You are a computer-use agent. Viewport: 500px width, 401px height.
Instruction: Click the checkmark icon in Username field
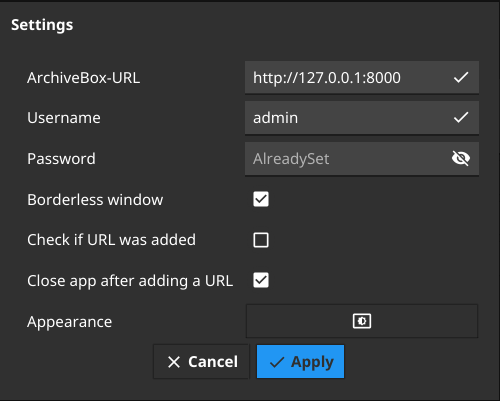pos(461,117)
